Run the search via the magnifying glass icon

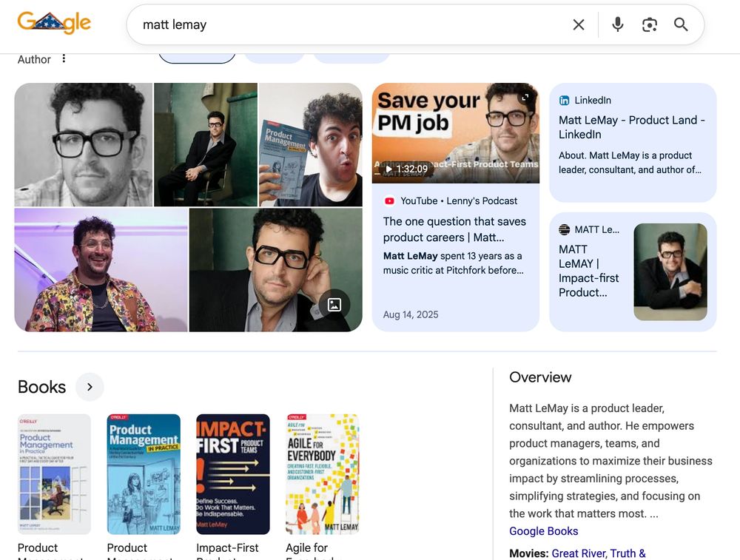681,24
